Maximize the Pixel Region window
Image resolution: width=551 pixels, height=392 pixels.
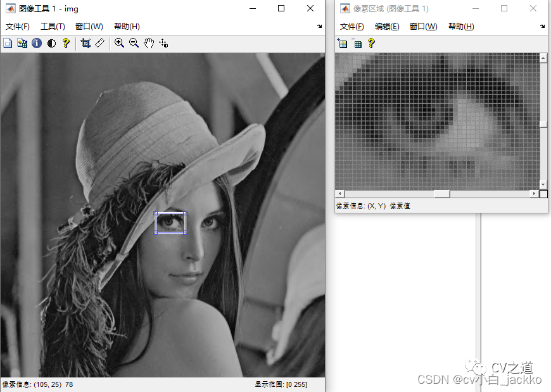504,8
